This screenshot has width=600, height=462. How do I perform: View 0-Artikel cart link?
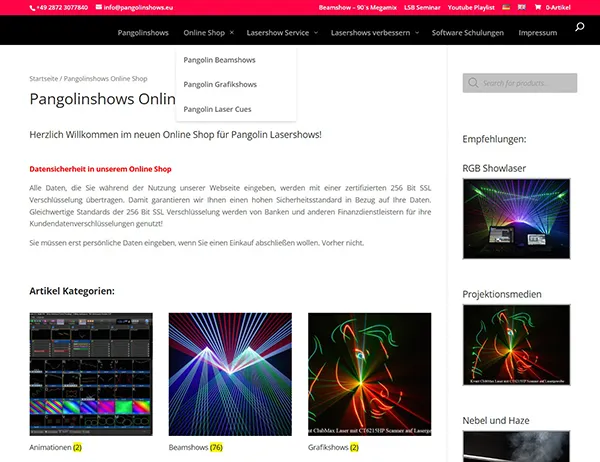(x=558, y=7)
